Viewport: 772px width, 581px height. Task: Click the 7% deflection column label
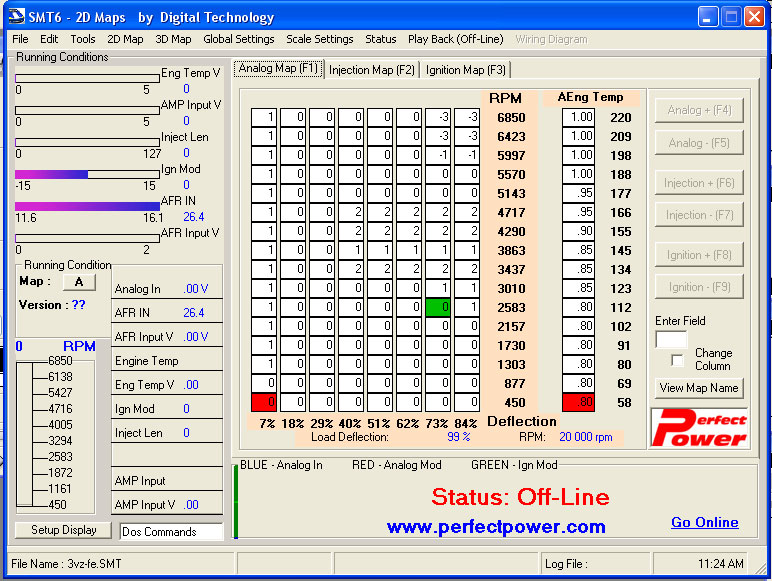click(267, 423)
